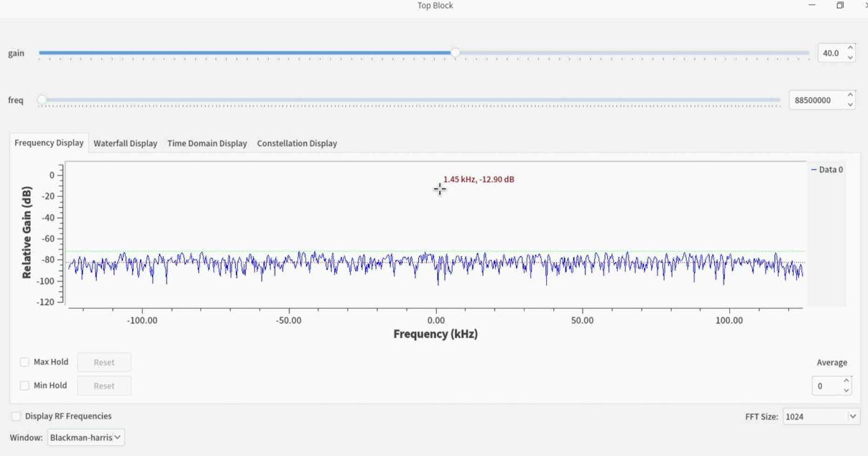This screenshot has width=868, height=456.
Task: Click the freq value field showing 88500000
Action: point(817,100)
